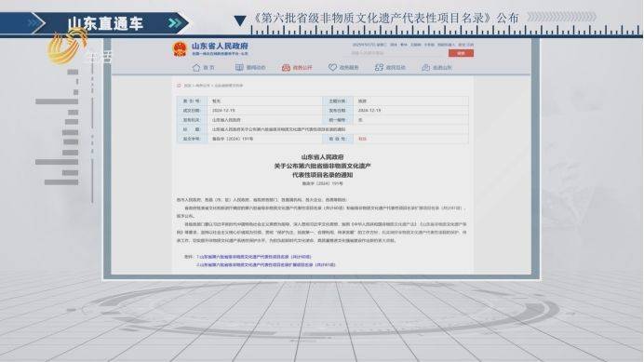The image size is (644, 362).
Task: Select the red 政务公开 navigation icon
Action: pyautogui.click(x=286, y=67)
